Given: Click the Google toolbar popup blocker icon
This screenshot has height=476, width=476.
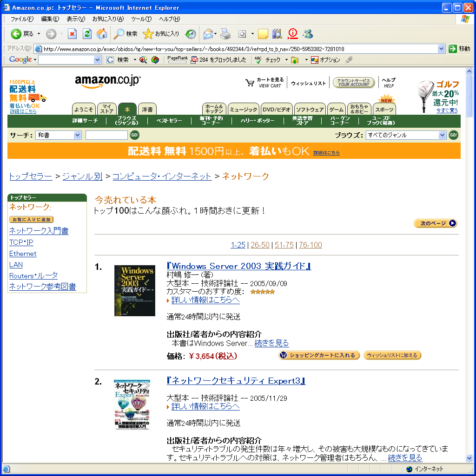Looking at the screenshot, I should (194, 60).
